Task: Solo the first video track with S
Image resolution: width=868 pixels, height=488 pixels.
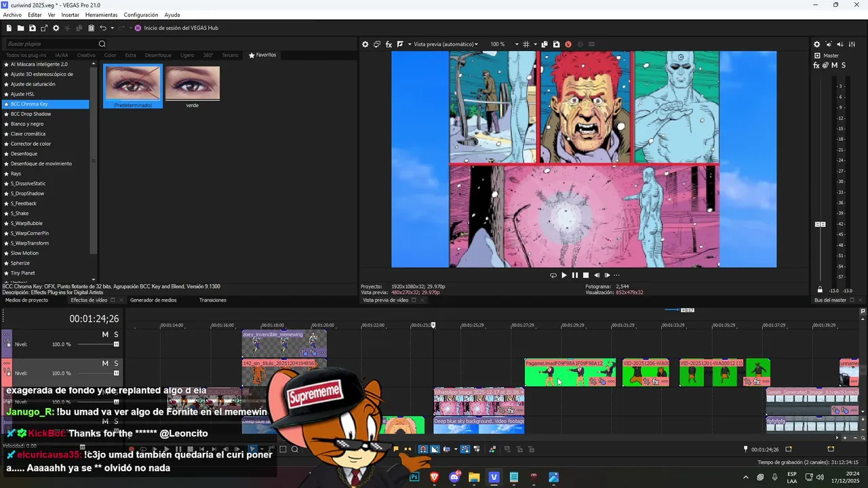Action: [116, 335]
